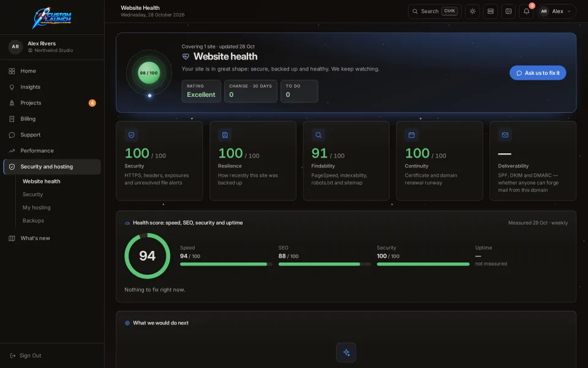Go to Home in the sidebar
The height and width of the screenshot is (368, 588).
click(x=52, y=71)
